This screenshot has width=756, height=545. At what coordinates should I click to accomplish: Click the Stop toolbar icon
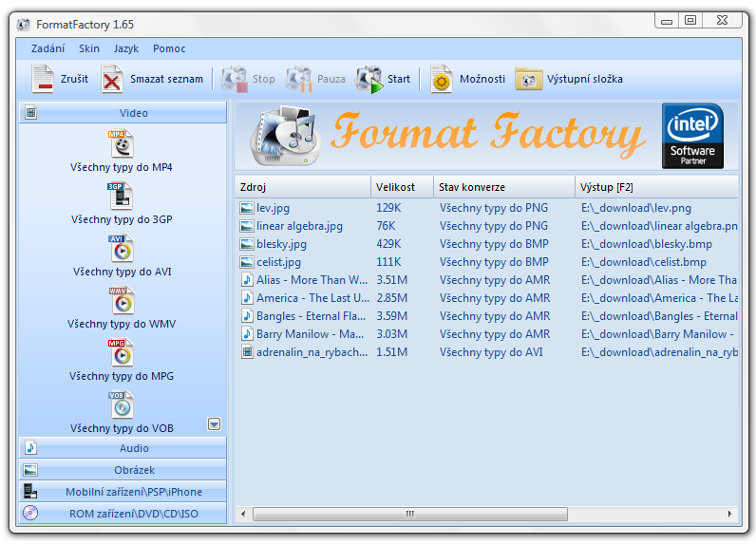click(x=235, y=79)
